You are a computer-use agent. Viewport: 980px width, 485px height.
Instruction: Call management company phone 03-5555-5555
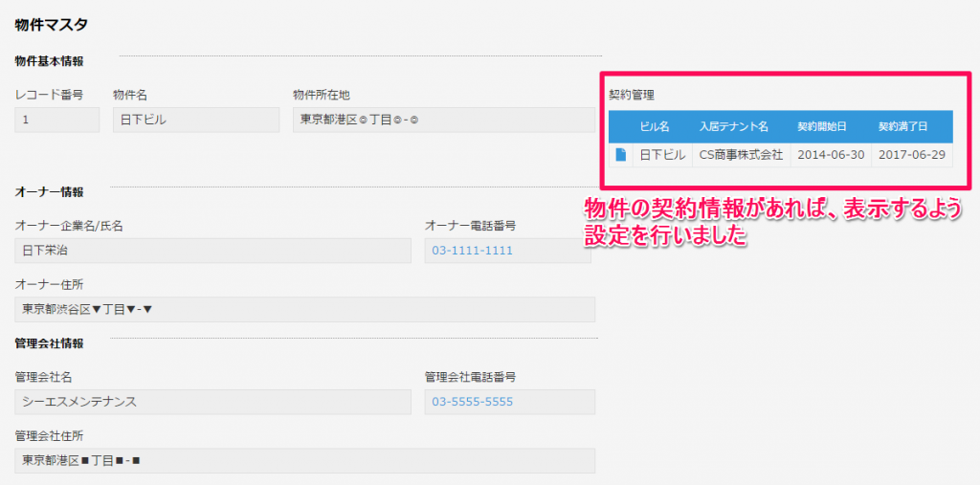pyautogui.click(x=473, y=402)
